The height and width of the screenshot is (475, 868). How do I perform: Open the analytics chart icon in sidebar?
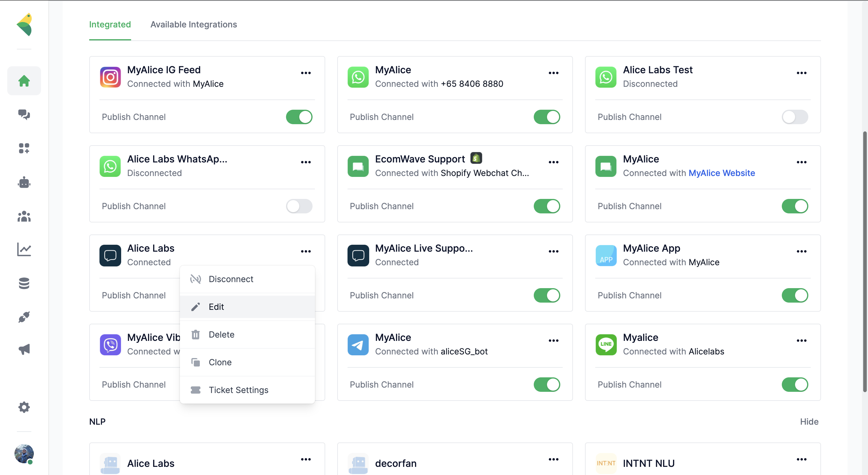point(24,250)
